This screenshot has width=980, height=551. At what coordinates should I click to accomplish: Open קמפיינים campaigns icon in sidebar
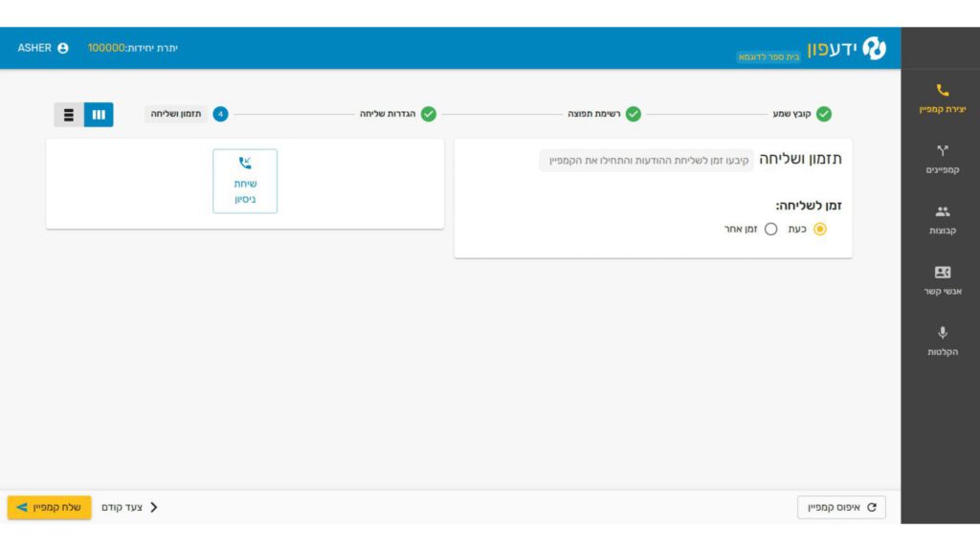click(942, 150)
